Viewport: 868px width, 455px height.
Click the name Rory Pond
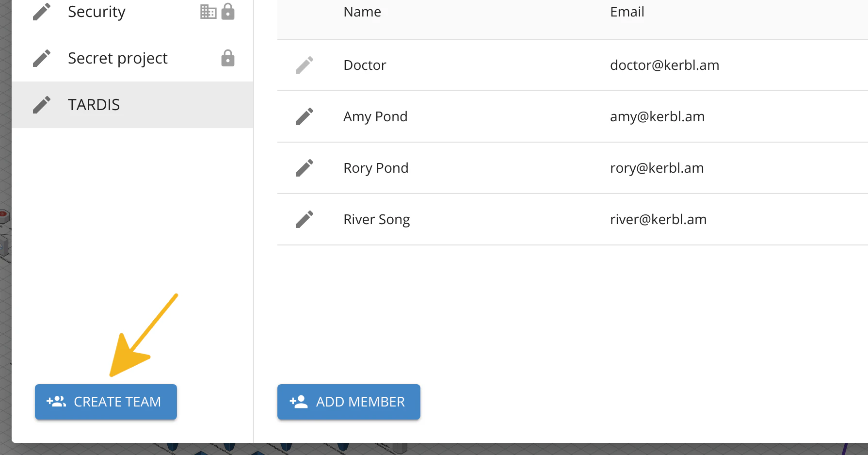[x=376, y=168]
